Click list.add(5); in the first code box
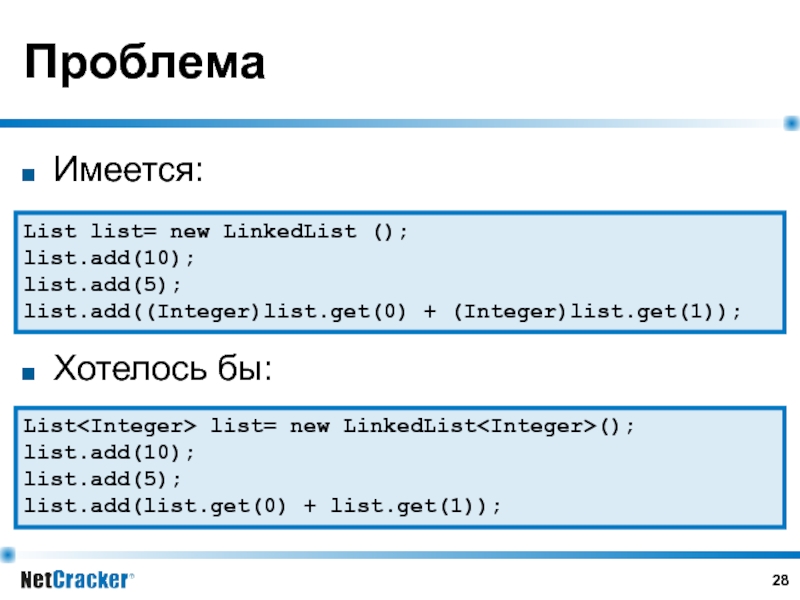The image size is (800, 600). click(103, 285)
